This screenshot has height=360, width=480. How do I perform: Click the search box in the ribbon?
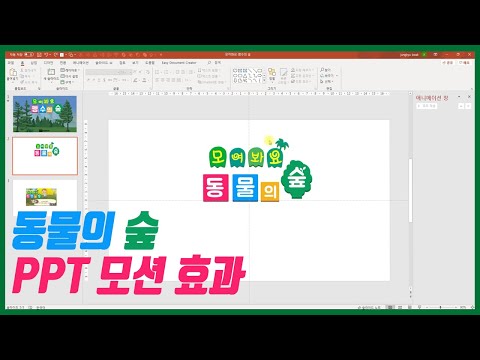pos(214,63)
